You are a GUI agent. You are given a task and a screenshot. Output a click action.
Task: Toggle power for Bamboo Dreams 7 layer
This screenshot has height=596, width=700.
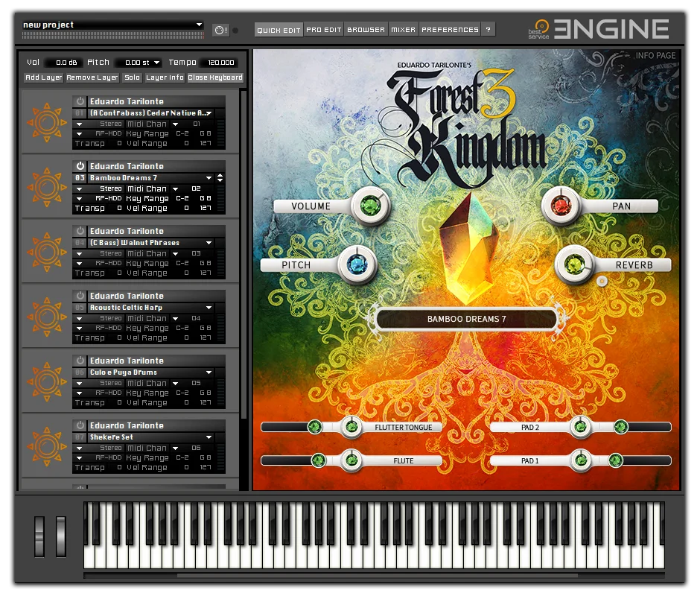coord(80,165)
